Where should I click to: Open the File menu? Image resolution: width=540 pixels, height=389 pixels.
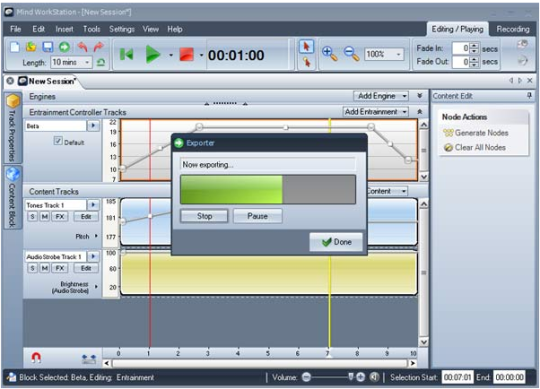[x=15, y=29]
